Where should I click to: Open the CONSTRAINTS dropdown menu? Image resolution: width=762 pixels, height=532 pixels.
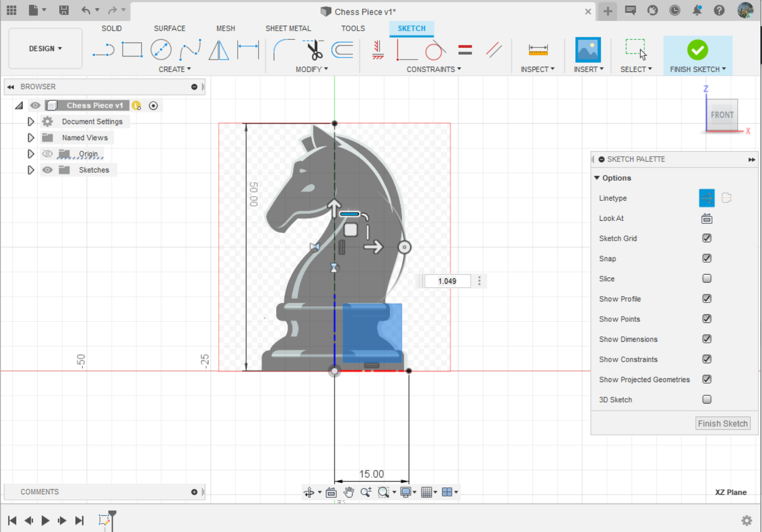433,69
